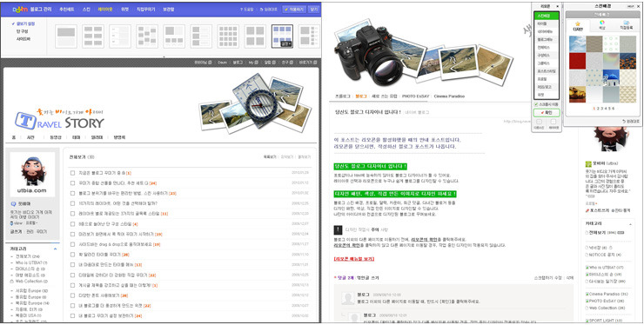Screen dimensions: 644x325
Task: Tick checkbox for '다양한 폰트 사용해보기' post
Action: click(x=72, y=295)
